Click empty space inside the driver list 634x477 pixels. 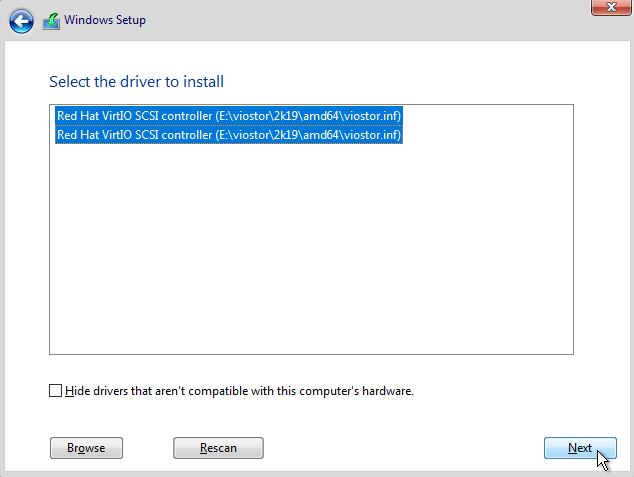pyautogui.click(x=311, y=249)
